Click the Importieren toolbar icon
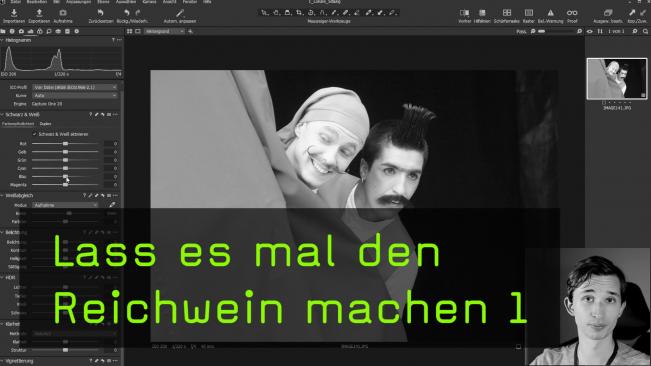Screen dimensions: 651x366 point(14,13)
